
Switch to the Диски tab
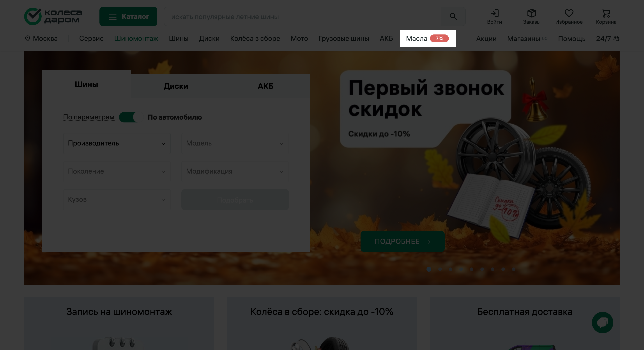(x=176, y=86)
